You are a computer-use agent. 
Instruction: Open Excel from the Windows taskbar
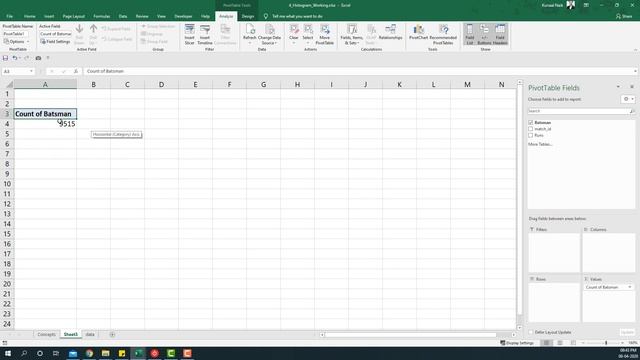pyautogui.click(x=138, y=353)
